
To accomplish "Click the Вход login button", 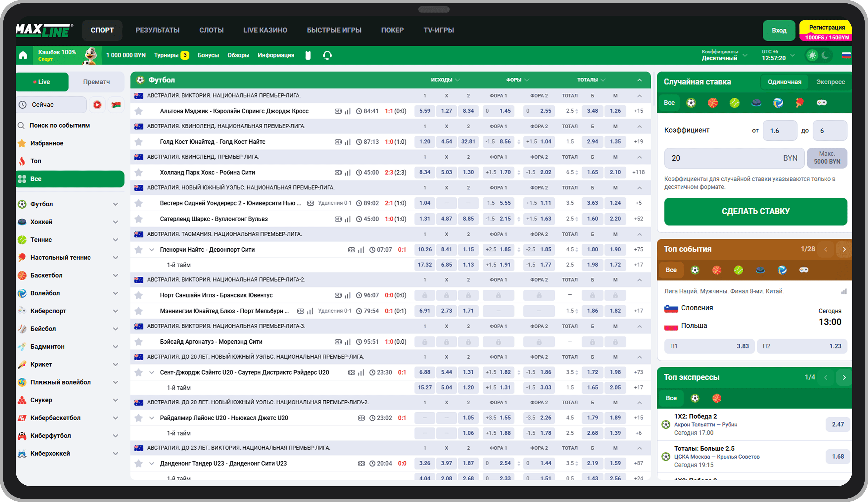I will (779, 30).
